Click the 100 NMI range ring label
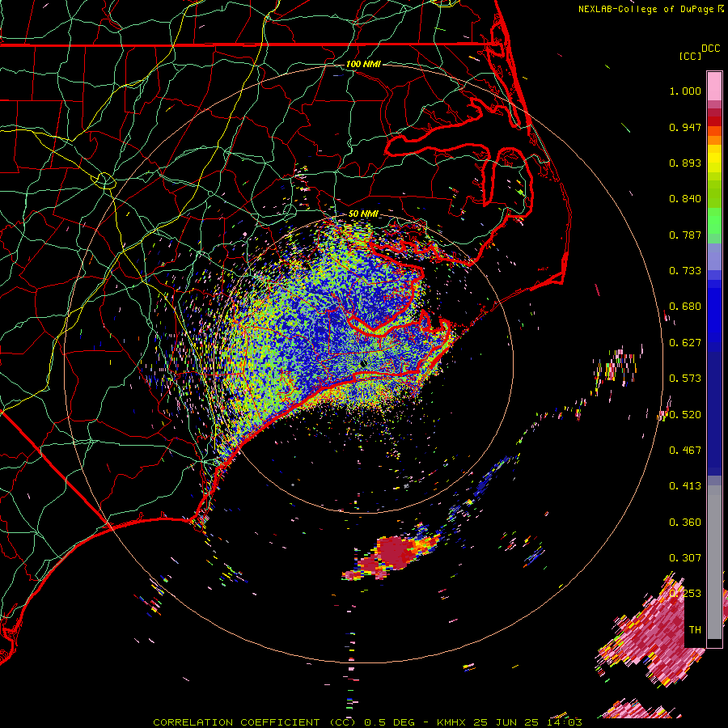 [363, 64]
